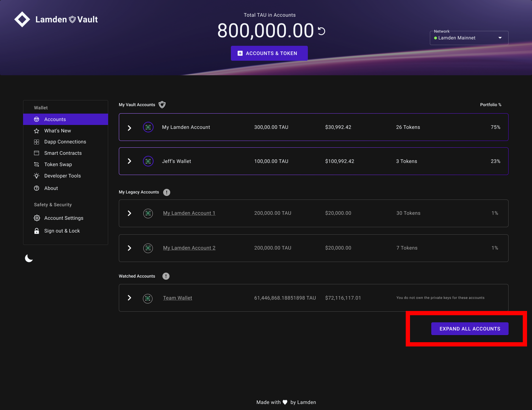Image resolution: width=532 pixels, height=410 pixels.
Task: Toggle dark mode with the moon icon
Action: [x=29, y=258]
